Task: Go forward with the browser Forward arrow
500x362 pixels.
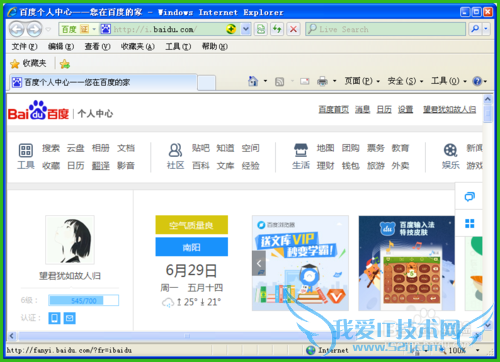Action: point(34,29)
